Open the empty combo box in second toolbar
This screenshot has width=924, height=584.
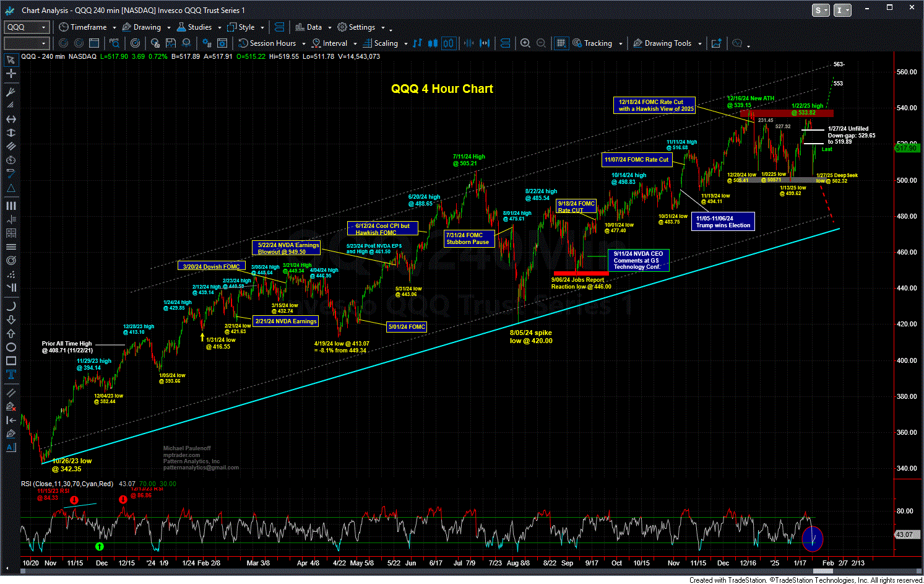[27, 43]
